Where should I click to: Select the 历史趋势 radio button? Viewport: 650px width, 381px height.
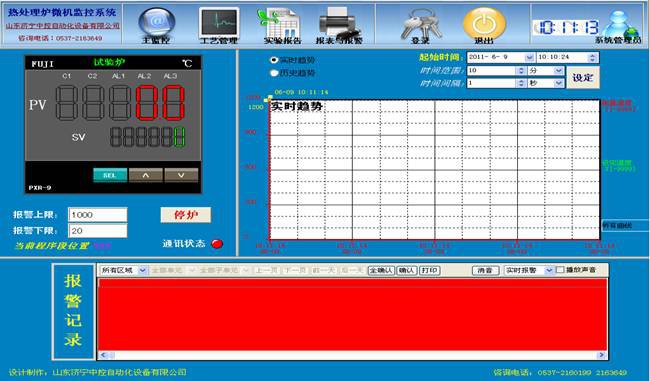274,73
